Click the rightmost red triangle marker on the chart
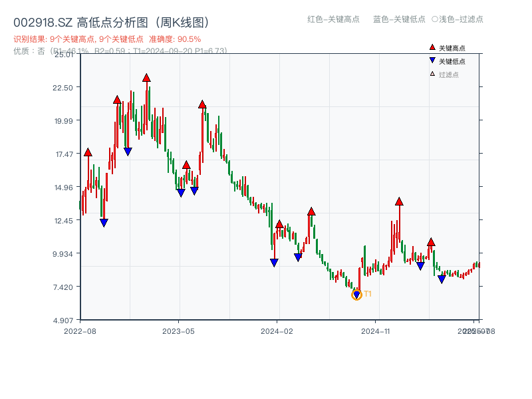Image resolution: width=532 pixels, height=399 pixels. tap(431, 242)
